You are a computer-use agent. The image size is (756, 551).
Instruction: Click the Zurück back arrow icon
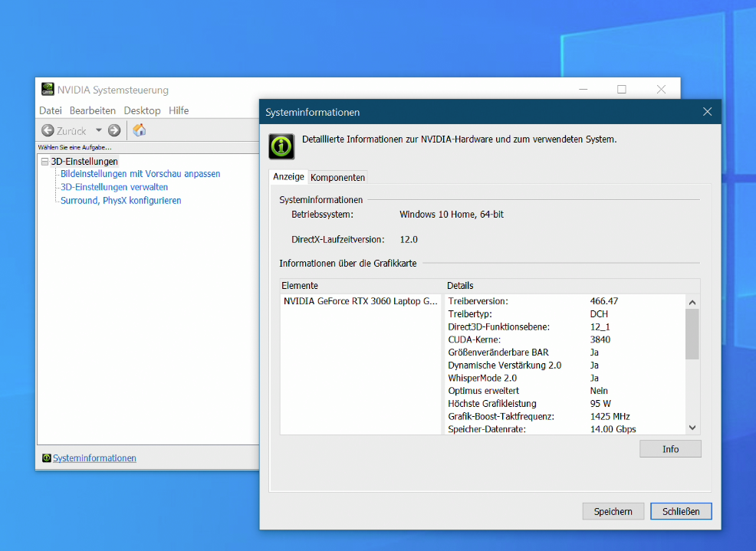[x=48, y=130]
